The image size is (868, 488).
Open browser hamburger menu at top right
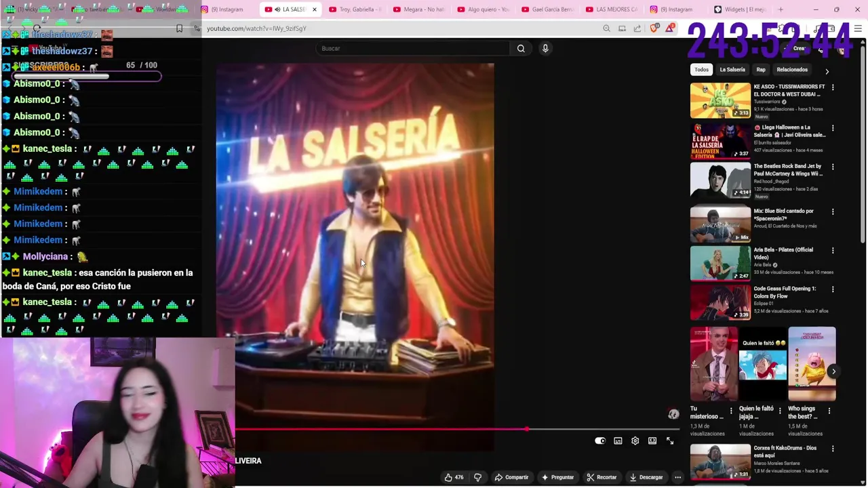pyautogui.click(x=858, y=28)
